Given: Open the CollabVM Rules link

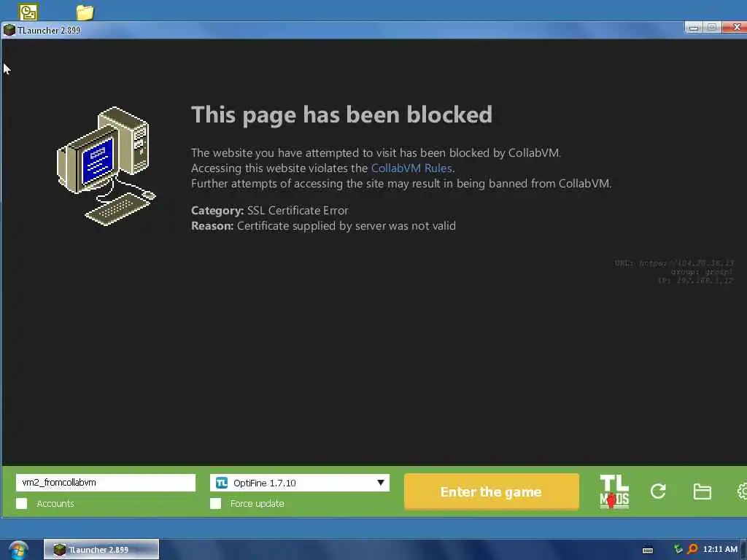Looking at the screenshot, I should coord(411,168).
